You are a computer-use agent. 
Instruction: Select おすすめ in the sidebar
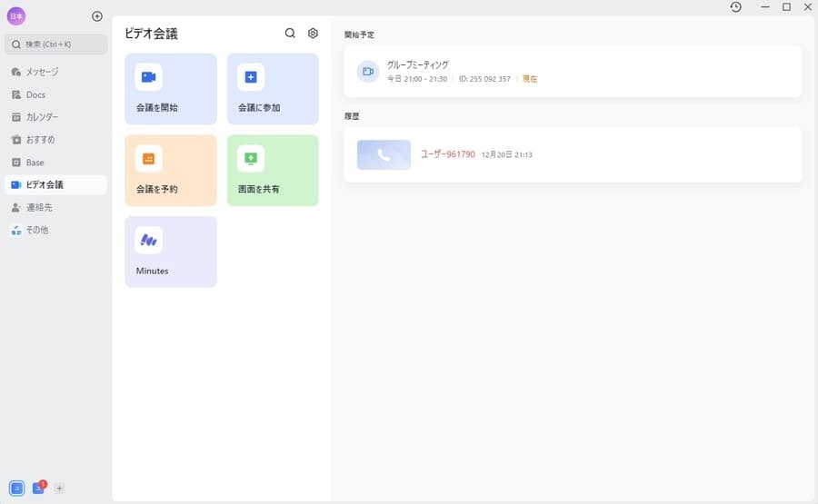pyautogui.click(x=40, y=140)
